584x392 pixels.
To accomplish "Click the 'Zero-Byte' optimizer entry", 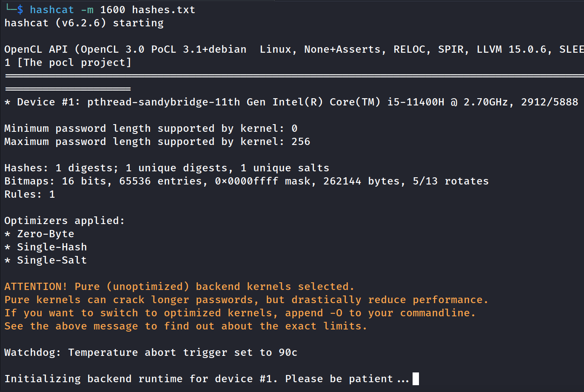I will pyautogui.click(x=46, y=234).
